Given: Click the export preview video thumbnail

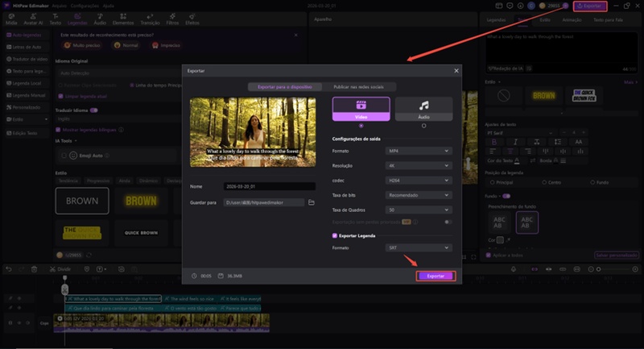Looking at the screenshot, I should [x=253, y=132].
